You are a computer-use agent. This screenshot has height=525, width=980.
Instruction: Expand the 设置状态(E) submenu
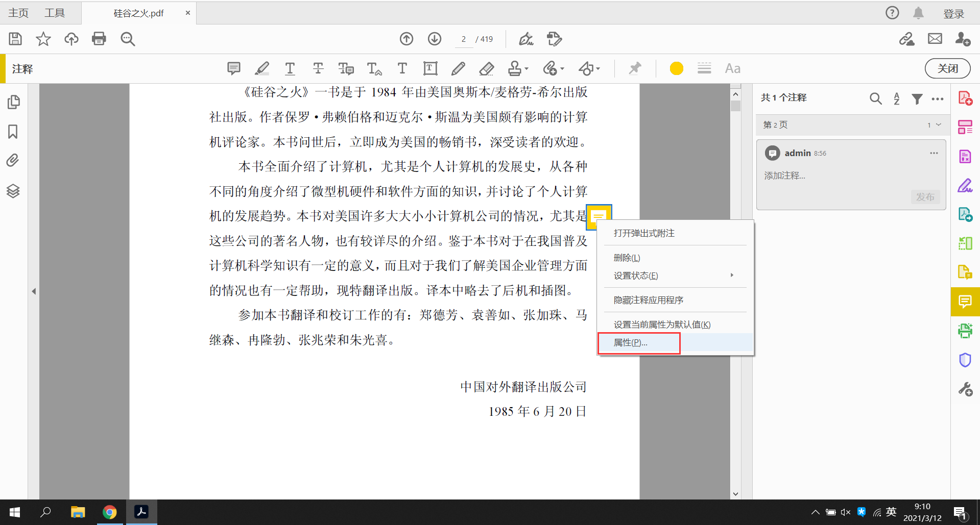click(x=676, y=276)
